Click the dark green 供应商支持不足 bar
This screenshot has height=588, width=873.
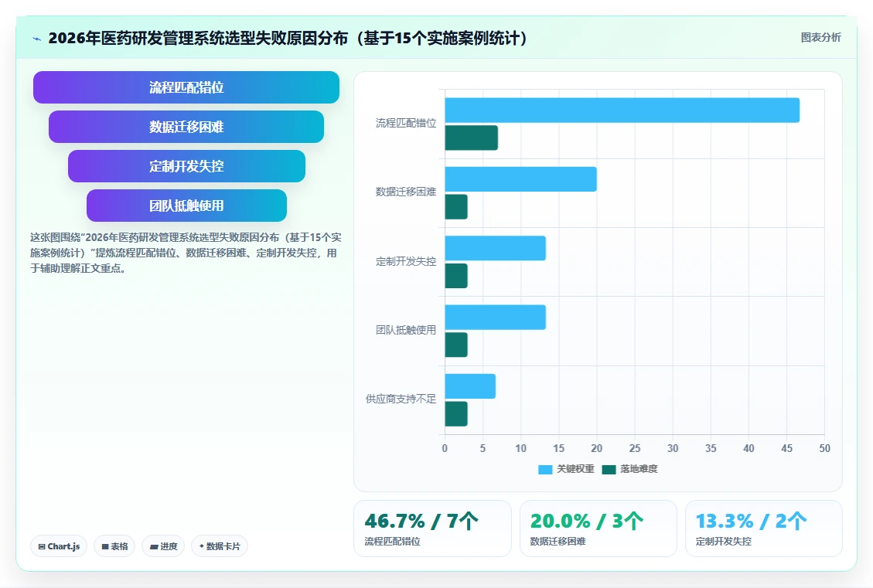tap(456, 414)
